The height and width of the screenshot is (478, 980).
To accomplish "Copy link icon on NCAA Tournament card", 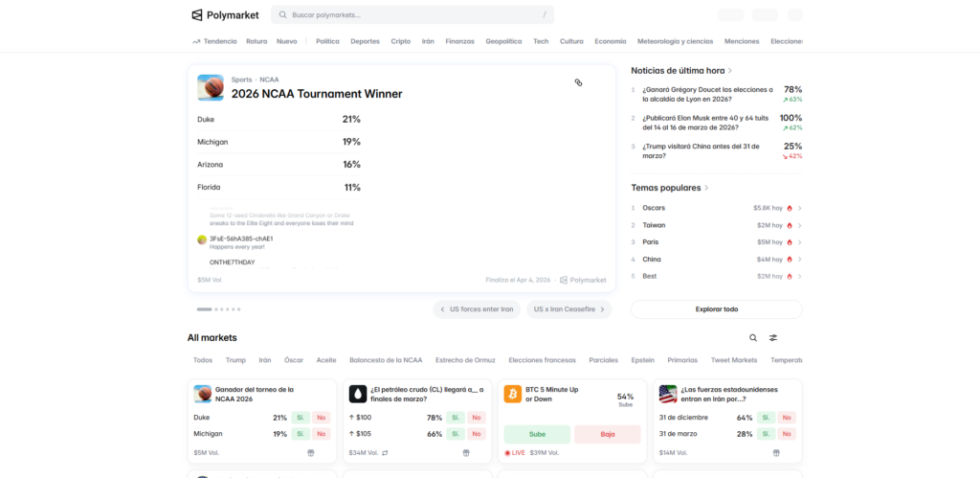I will [578, 82].
